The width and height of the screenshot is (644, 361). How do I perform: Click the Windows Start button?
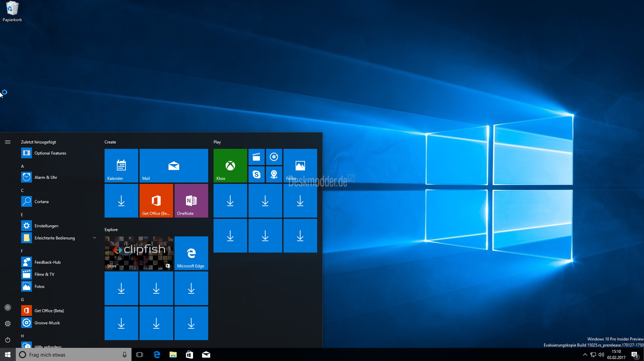tap(8, 355)
